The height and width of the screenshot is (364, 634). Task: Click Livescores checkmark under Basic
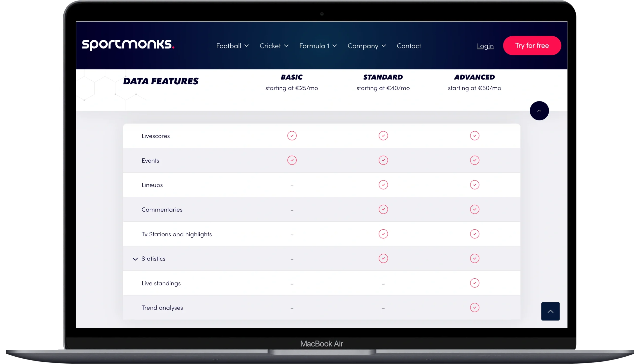[292, 136]
